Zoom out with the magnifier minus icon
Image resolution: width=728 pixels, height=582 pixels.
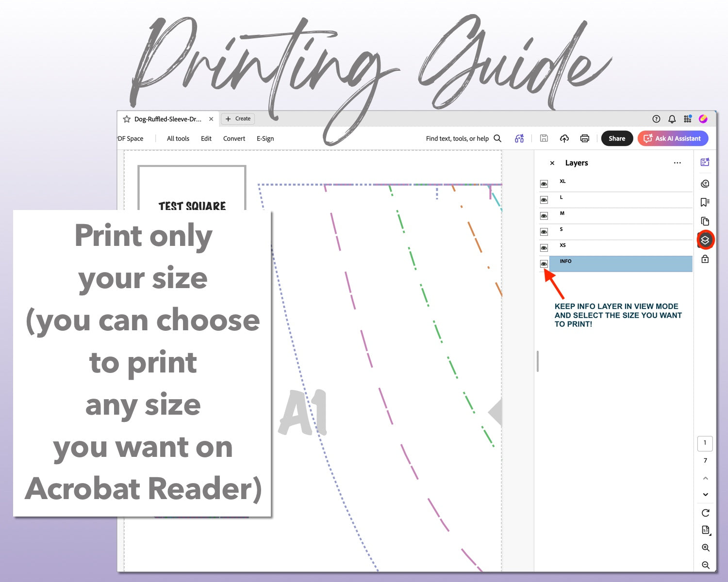click(706, 566)
